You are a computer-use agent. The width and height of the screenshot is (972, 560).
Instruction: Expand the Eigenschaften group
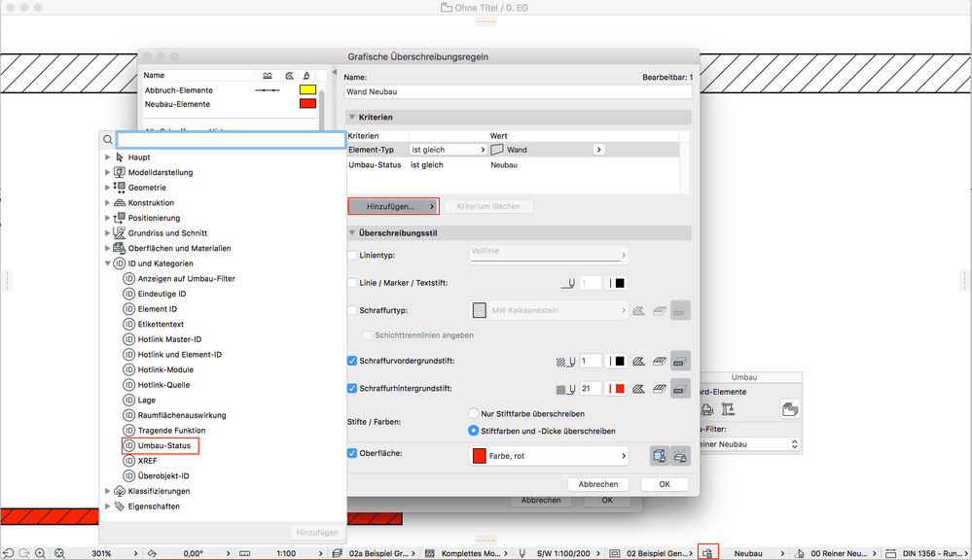point(107,507)
